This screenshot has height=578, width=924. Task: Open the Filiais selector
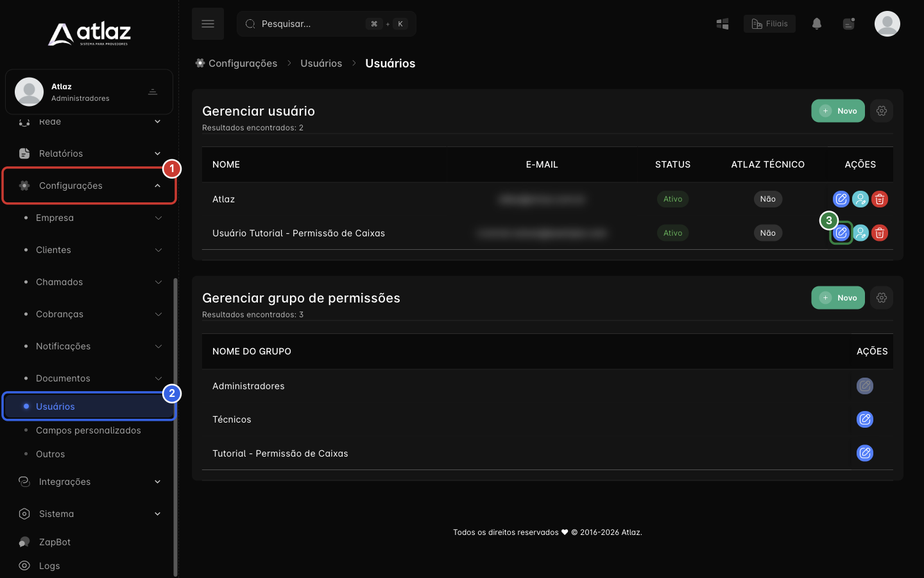click(769, 24)
